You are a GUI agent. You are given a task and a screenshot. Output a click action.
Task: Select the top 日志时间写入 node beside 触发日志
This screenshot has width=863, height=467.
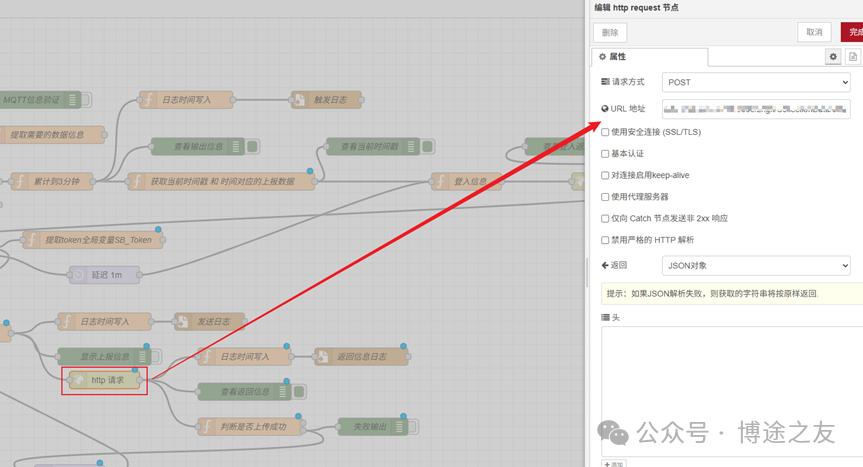pyautogui.click(x=186, y=100)
